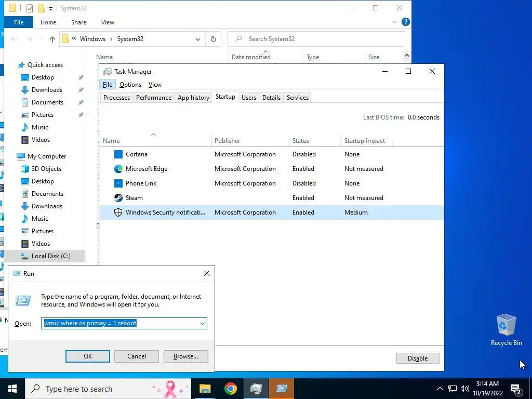This screenshot has width=532, height=399.
Task: Sort startup items by Name column
Action: (155, 140)
